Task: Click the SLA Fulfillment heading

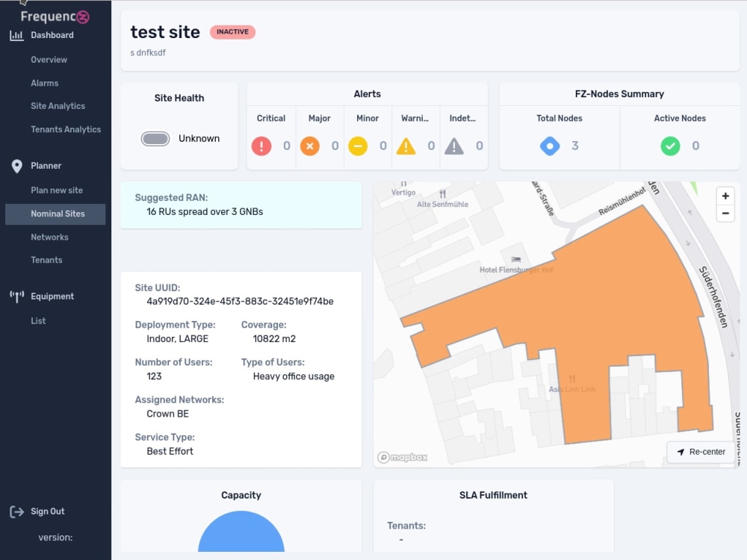Action: 493,496
